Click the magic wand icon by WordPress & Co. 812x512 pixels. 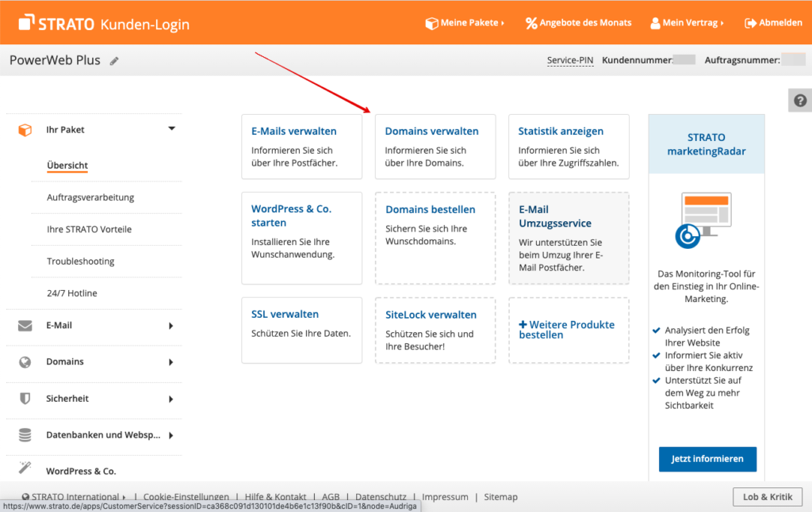coord(25,468)
